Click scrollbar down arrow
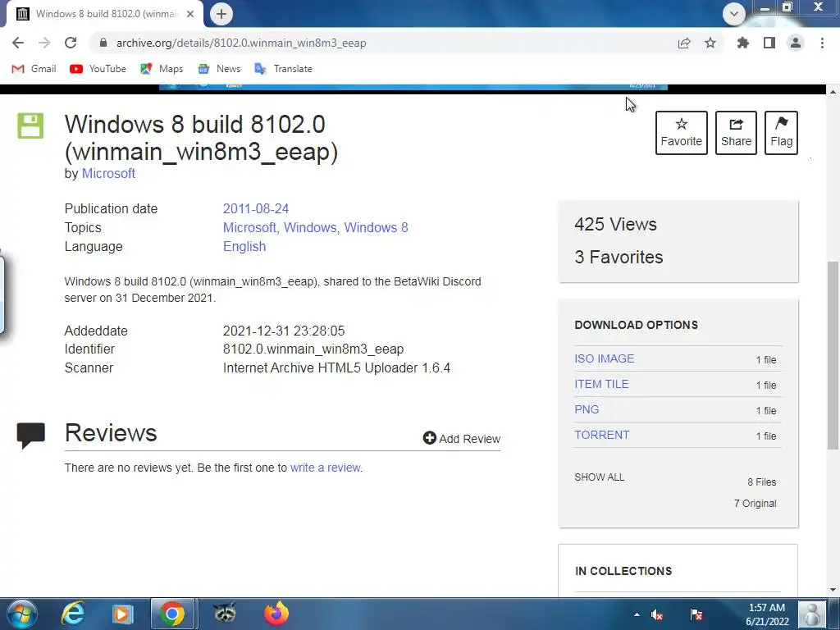The image size is (840, 630). tap(833, 590)
